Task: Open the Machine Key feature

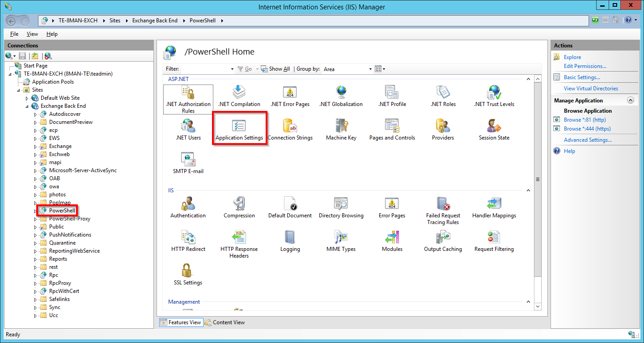Action: [341, 127]
